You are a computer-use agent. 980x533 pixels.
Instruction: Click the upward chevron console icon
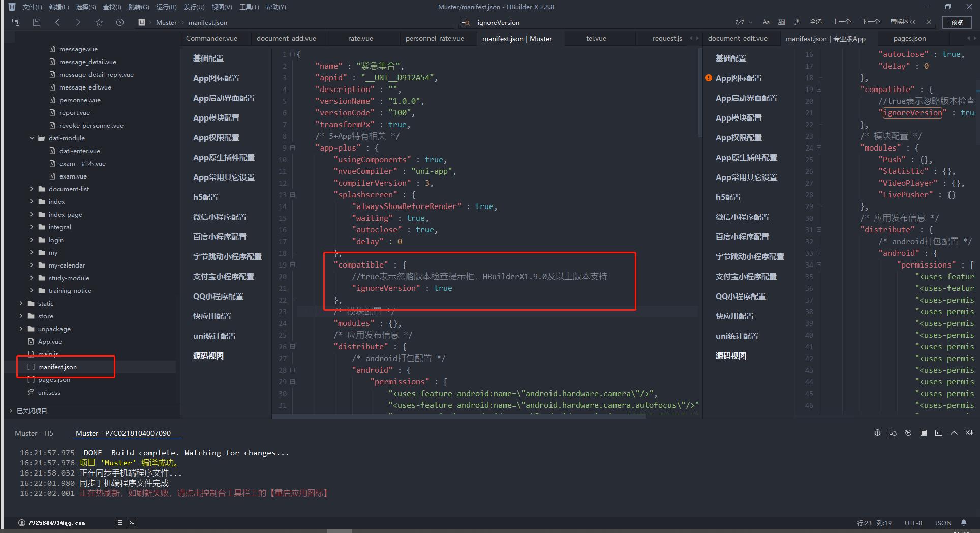pos(954,433)
